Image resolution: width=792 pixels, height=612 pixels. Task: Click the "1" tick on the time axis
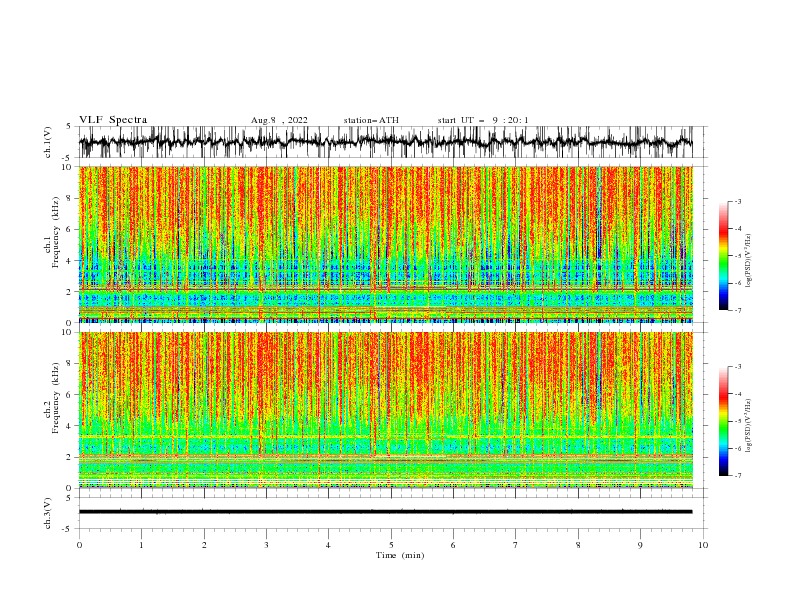coord(141,545)
